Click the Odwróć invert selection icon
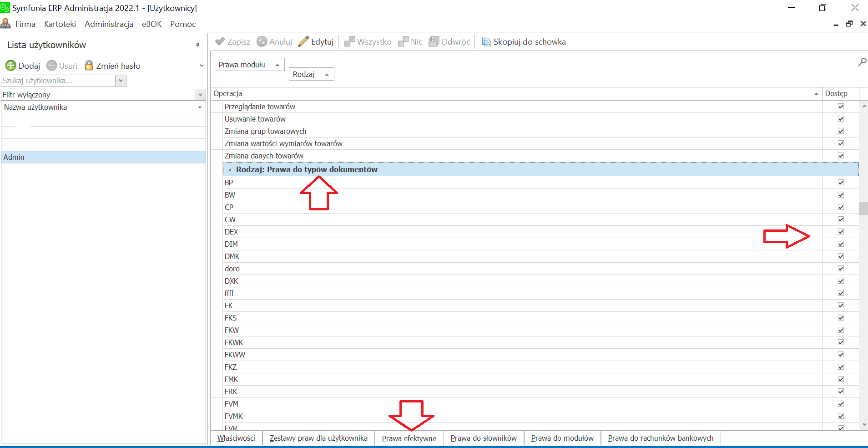Image resolution: width=868 pixels, height=448 pixels. point(434,41)
